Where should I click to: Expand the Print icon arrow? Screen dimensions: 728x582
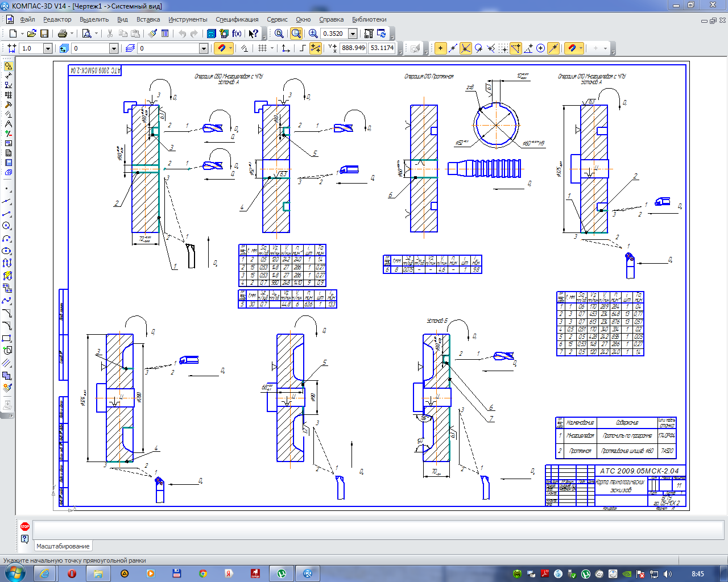click(72, 34)
